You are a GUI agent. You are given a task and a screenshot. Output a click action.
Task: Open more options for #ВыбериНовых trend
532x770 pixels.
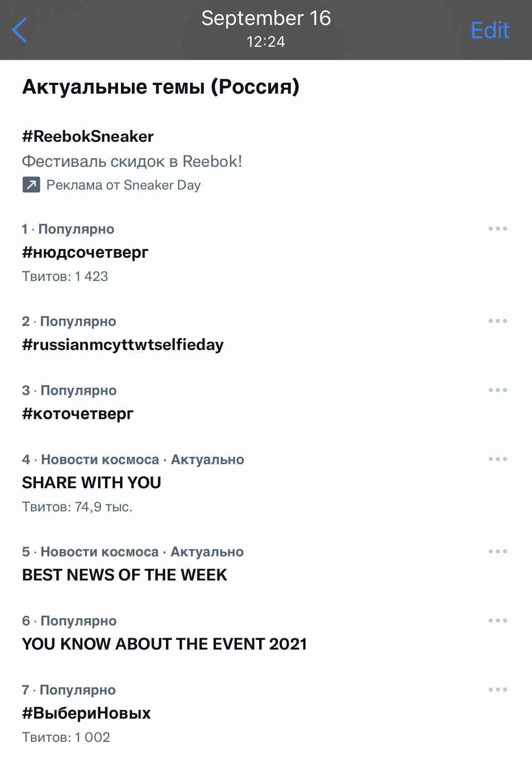[497, 690]
